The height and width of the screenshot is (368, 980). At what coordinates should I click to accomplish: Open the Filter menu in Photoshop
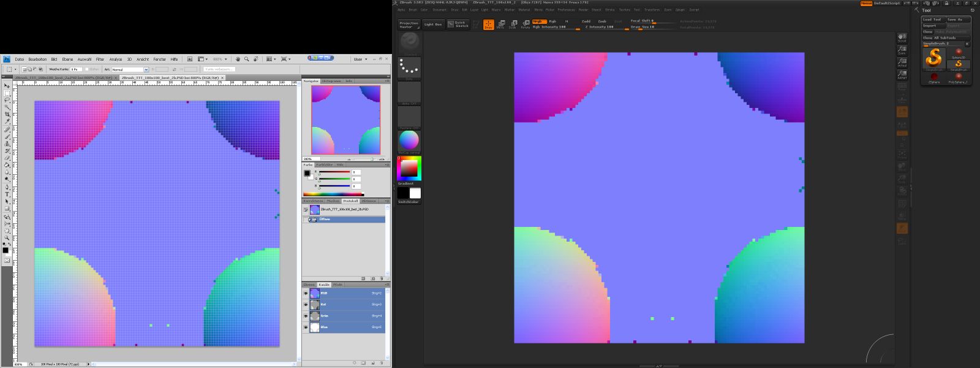[x=100, y=59]
